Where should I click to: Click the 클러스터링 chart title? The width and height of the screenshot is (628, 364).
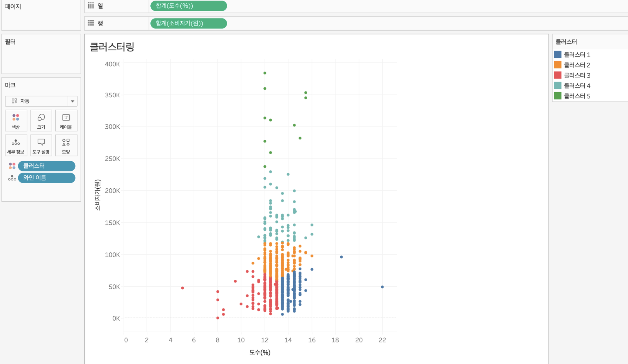tap(112, 47)
